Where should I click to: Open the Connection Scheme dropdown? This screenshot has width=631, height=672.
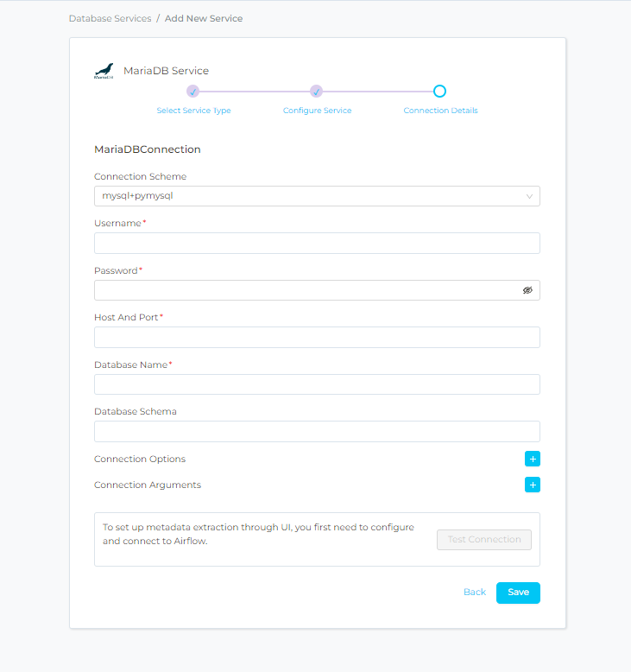(311, 196)
